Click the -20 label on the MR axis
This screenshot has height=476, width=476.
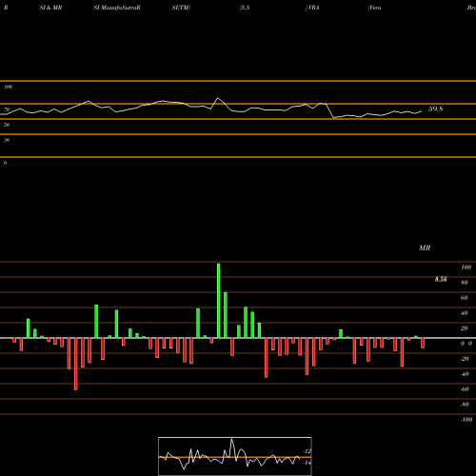[465, 359]
